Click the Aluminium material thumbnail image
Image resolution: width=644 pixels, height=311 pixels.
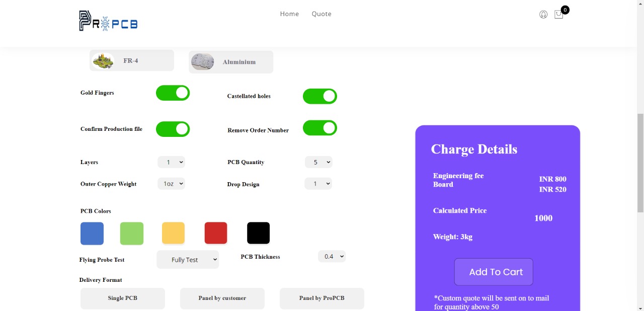pyautogui.click(x=203, y=62)
